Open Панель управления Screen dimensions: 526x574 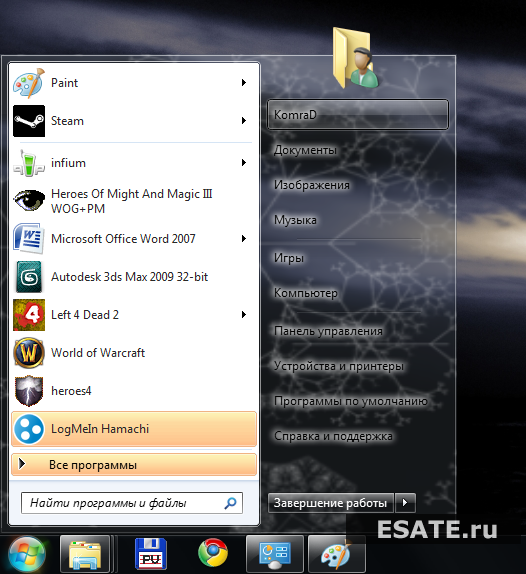pos(328,331)
